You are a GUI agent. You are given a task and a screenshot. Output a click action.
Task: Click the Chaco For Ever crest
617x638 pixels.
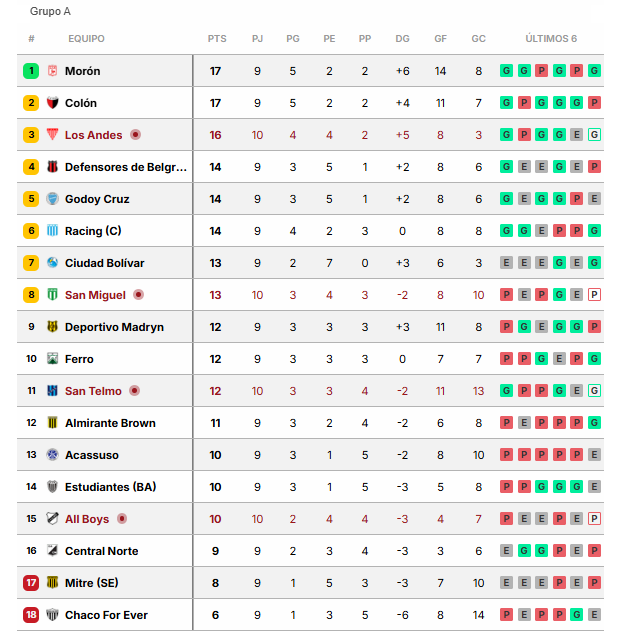click(52, 615)
